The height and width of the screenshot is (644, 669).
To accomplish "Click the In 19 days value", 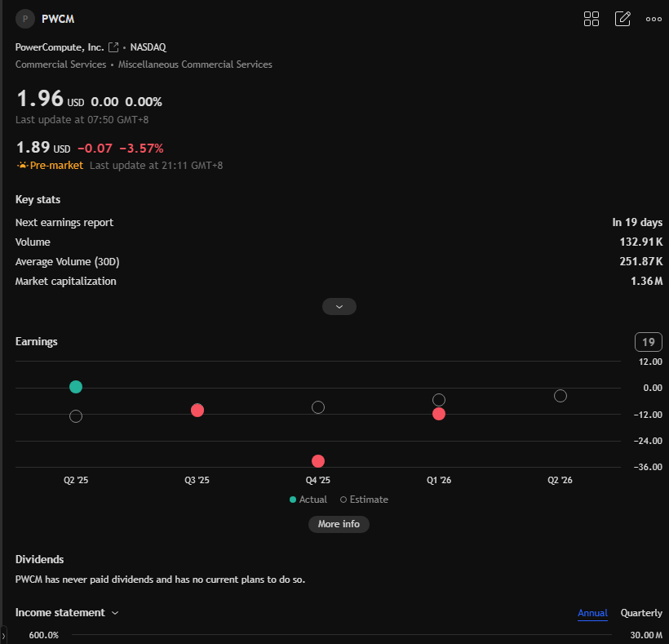I will click(637, 222).
